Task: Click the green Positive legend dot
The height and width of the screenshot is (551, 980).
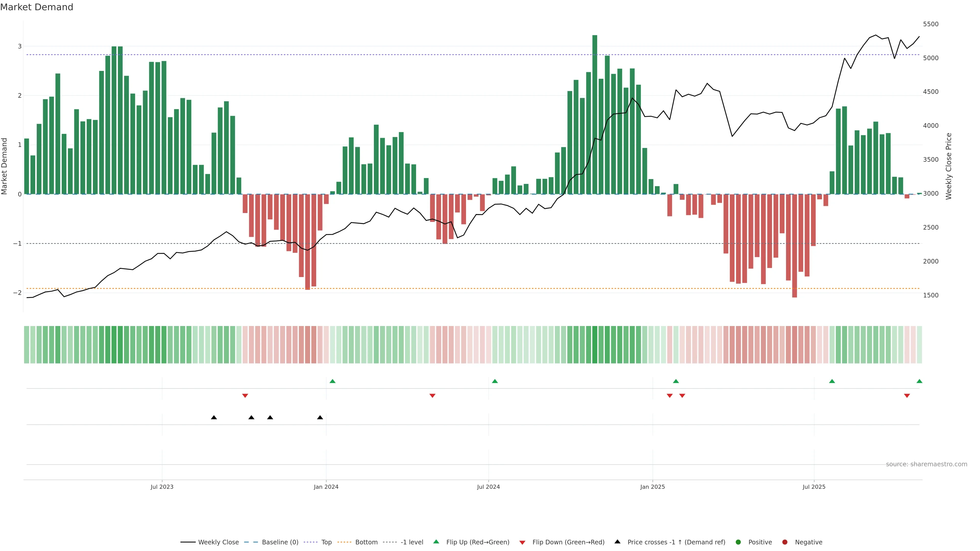Action: 738,542
